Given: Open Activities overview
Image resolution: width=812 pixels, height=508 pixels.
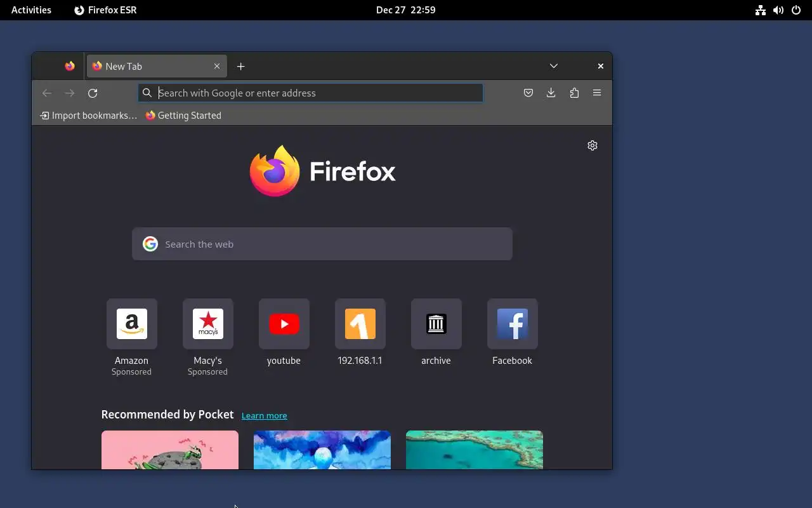Looking at the screenshot, I should 31,10.
